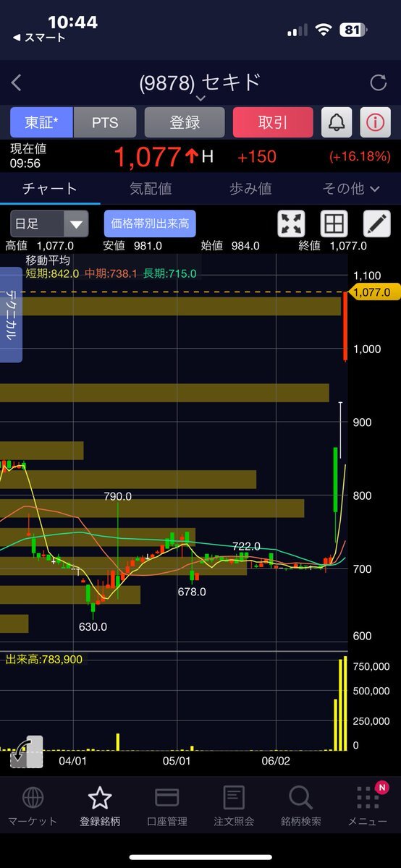This screenshot has width=401, height=868.
Task: Activate chart drawing pencil tool
Action: [x=376, y=224]
